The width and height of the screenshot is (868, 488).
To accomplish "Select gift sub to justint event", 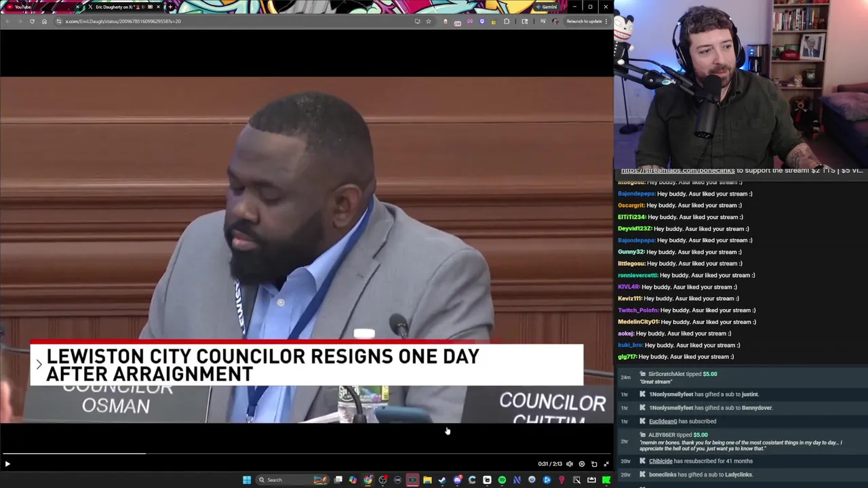I will (x=741, y=394).
